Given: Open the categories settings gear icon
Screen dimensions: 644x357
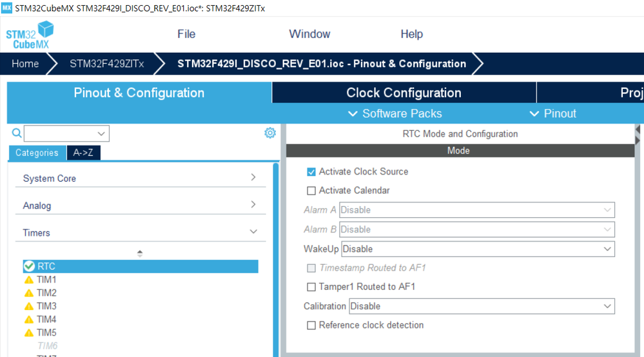Looking at the screenshot, I should click(270, 133).
